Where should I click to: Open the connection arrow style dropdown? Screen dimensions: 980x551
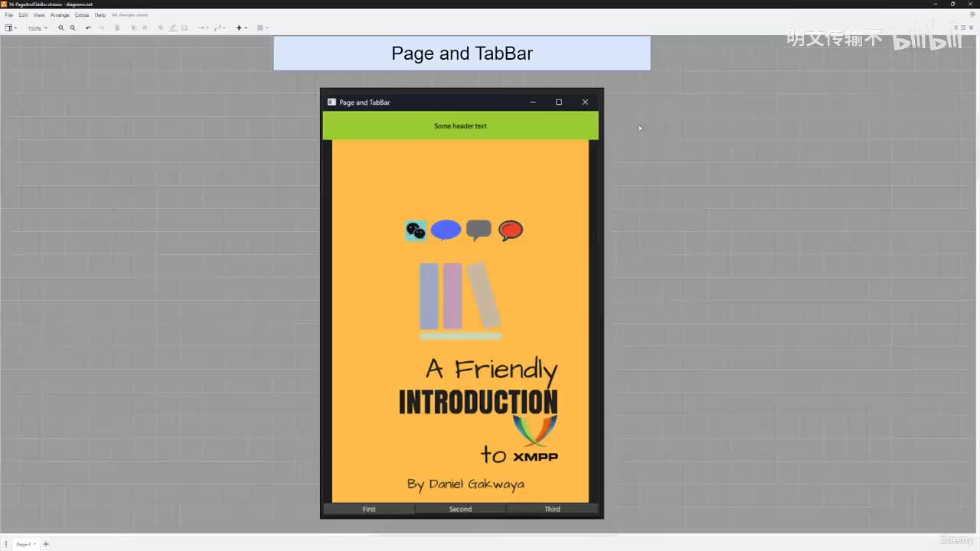click(x=203, y=28)
